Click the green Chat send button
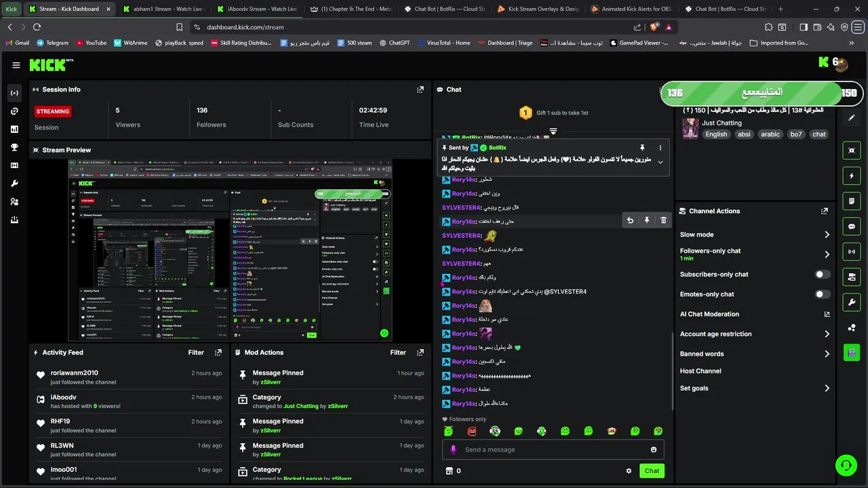 [x=652, y=471]
